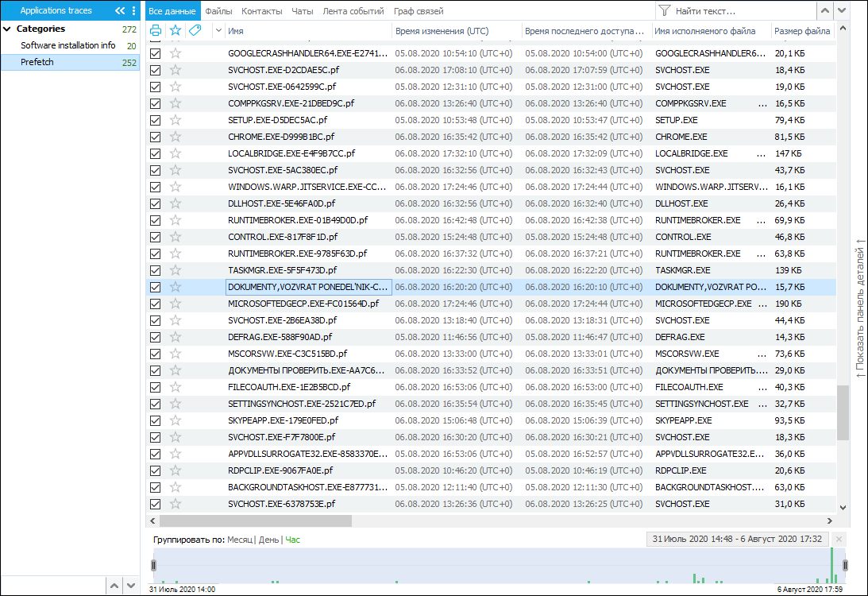Click the filter funnel icon near search field

pos(664,10)
